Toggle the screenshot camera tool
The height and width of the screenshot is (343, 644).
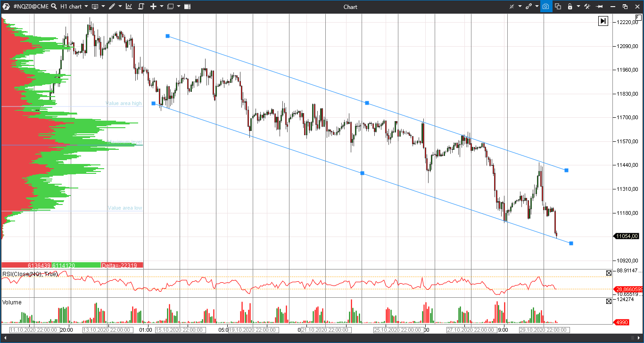click(x=545, y=6)
